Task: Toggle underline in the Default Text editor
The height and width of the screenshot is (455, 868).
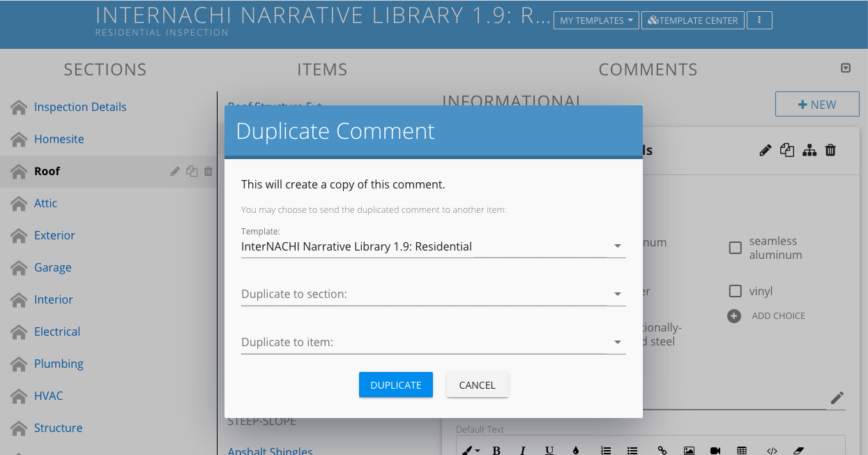Action: point(549,450)
